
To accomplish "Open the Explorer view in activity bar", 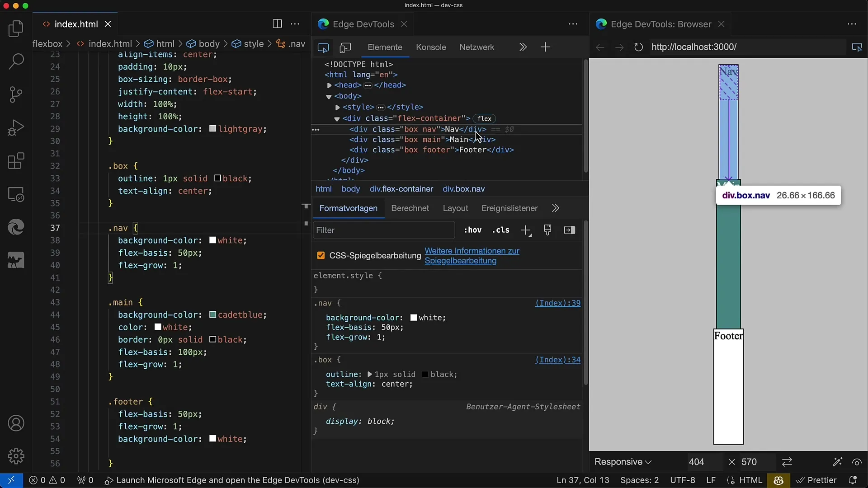I will coord(16,29).
